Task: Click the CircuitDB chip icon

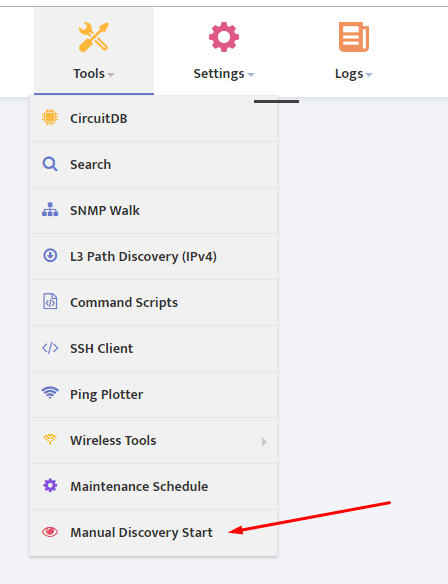Action: pyautogui.click(x=50, y=118)
